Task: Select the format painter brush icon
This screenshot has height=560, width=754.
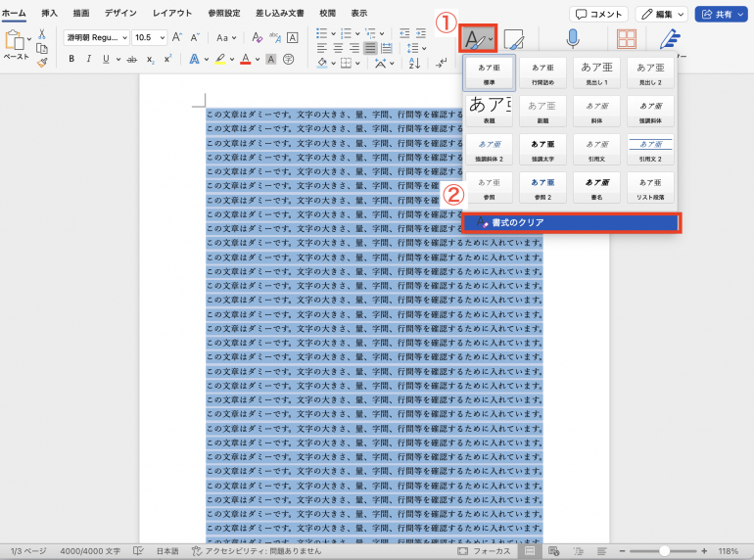Action: click(42, 63)
